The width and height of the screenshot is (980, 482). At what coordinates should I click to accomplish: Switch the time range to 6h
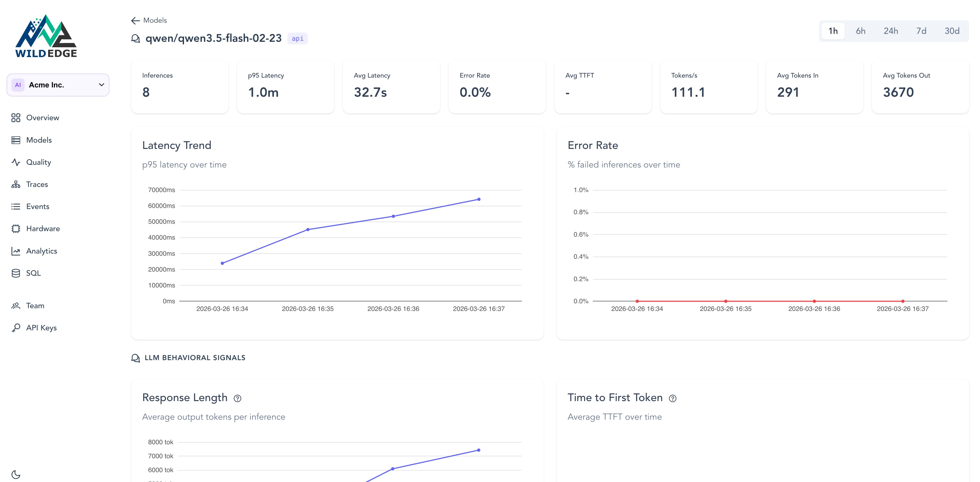861,31
